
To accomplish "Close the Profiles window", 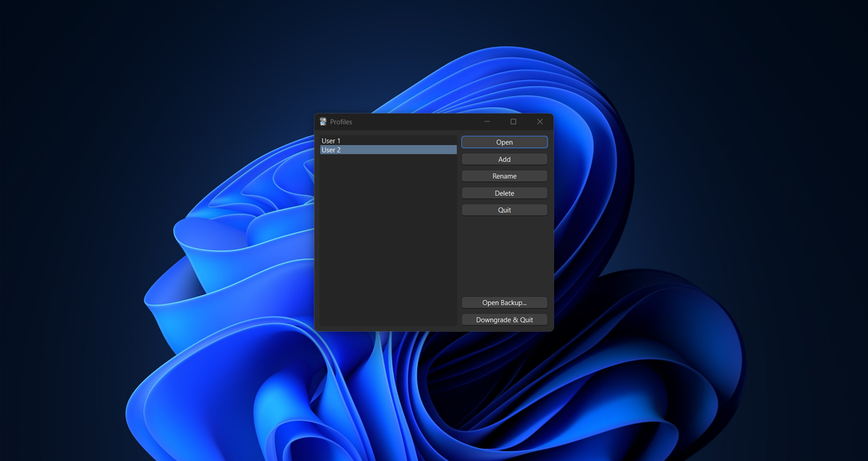I will 540,121.
